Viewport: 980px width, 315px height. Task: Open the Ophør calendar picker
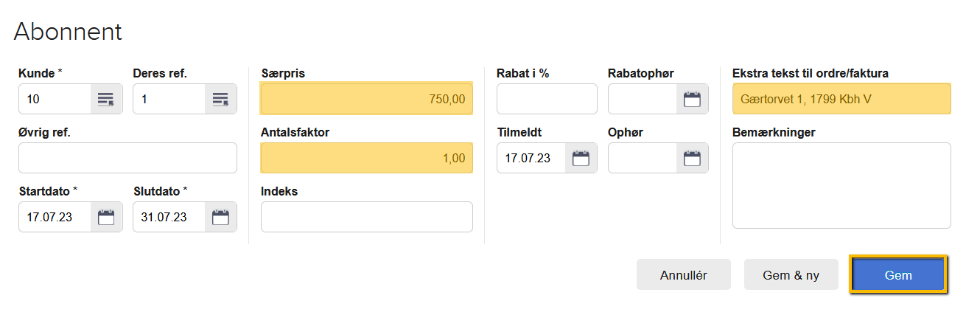point(692,158)
